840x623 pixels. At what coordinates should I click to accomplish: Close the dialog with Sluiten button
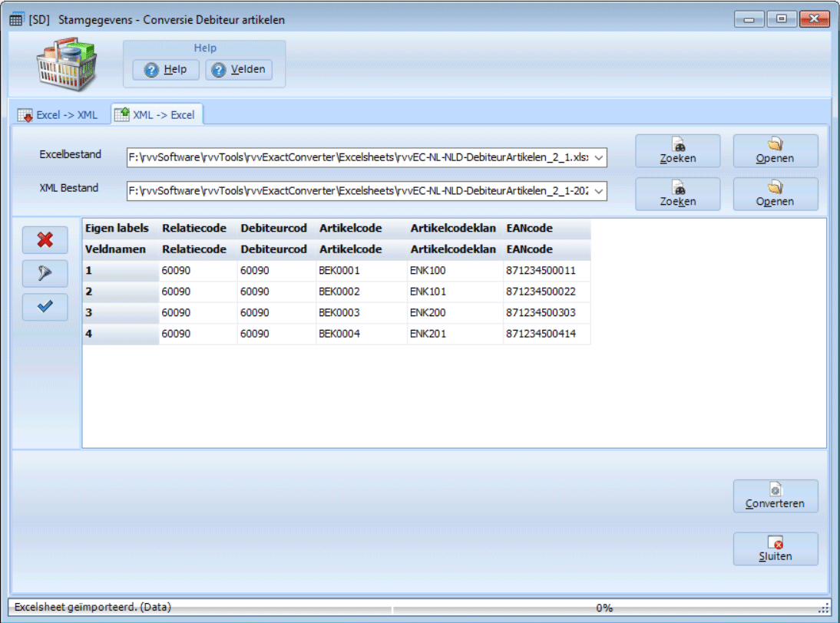776,549
